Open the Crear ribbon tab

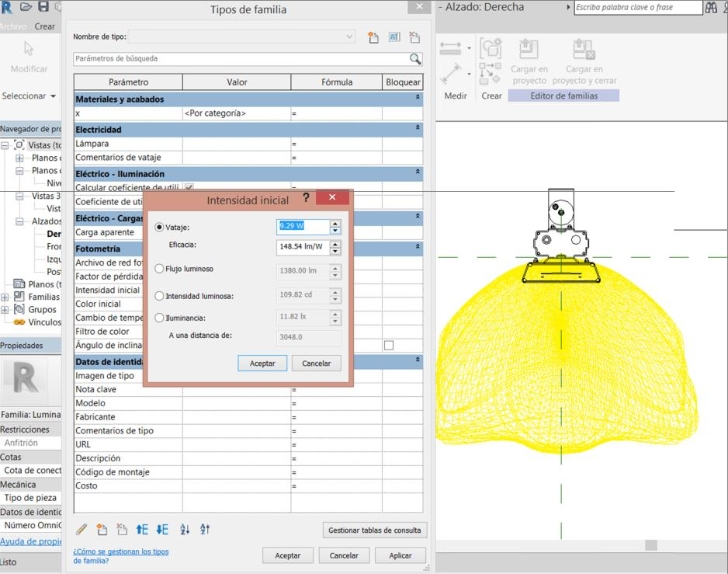pos(45,26)
